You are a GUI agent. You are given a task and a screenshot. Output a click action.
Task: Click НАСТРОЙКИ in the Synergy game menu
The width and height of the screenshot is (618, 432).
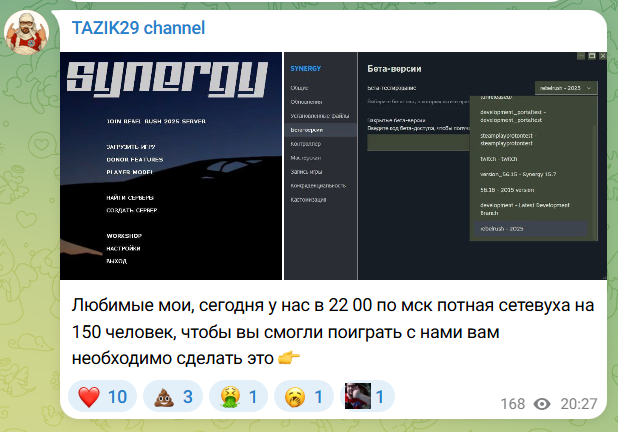click(x=123, y=248)
